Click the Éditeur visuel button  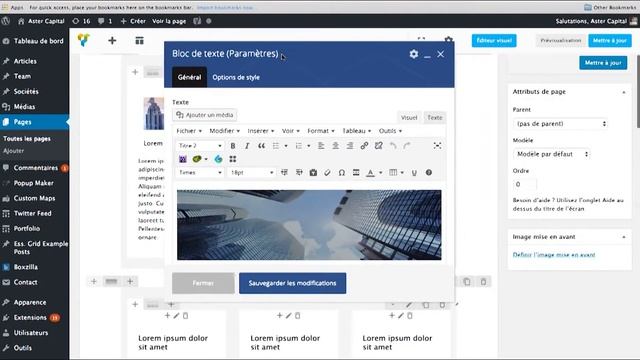click(494, 40)
